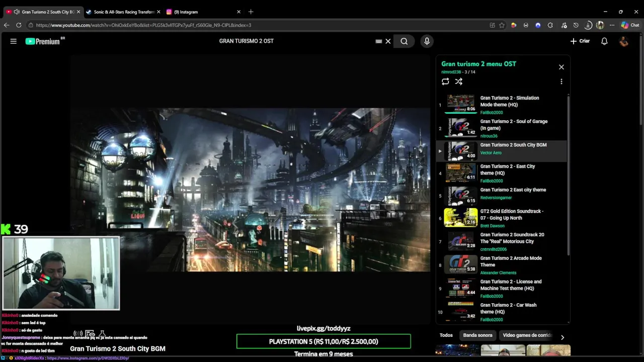Open split screen icon in address bar
The width and height of the screenshot is (644, 362).
click(x=492, y=25)
